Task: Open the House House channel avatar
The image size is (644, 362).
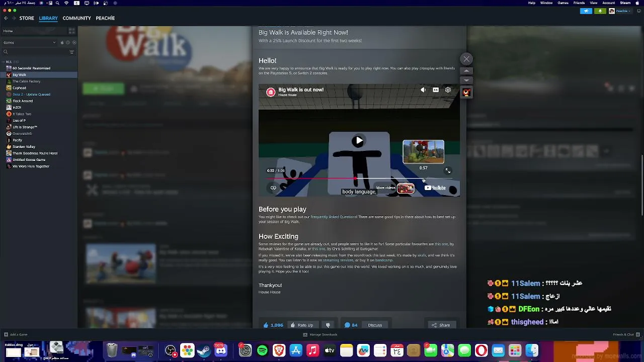Action: [x=271, y=92]
